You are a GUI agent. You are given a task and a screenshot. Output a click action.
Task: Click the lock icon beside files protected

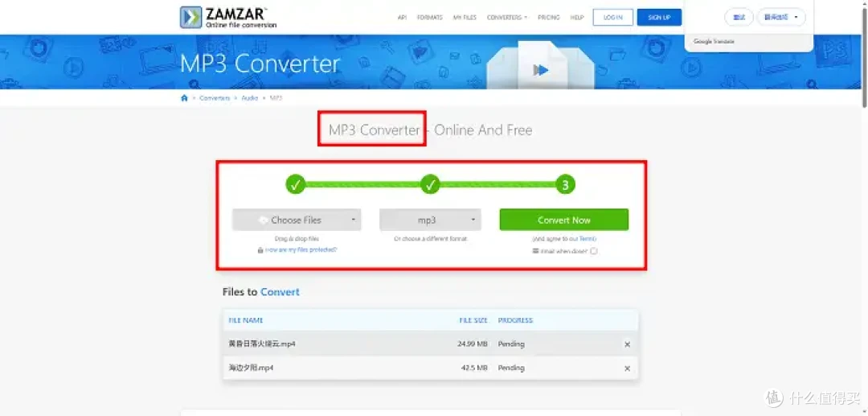point(260,250)
